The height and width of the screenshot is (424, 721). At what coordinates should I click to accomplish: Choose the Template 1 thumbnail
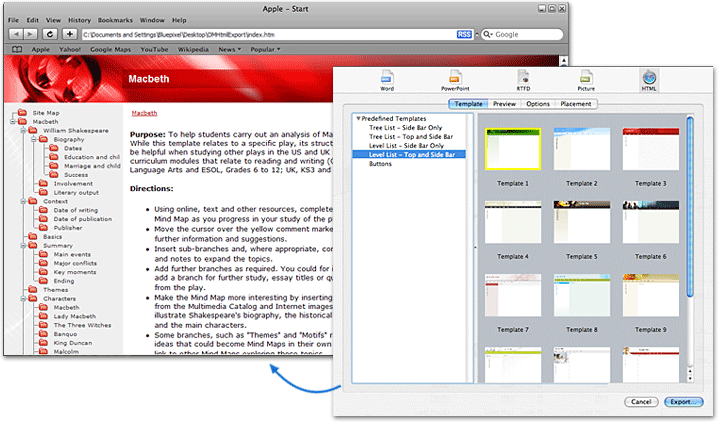point(513,149)
